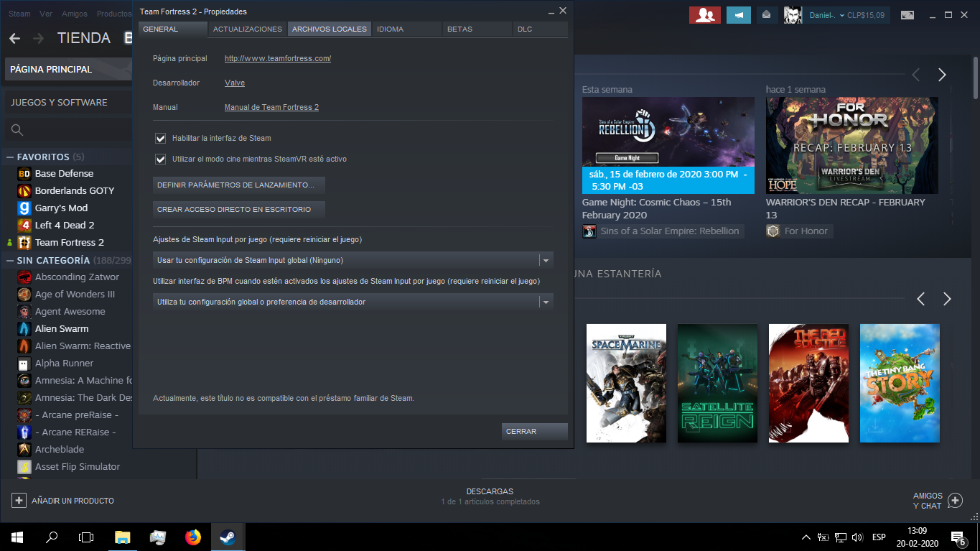Open File Explorer from the taskbar

coord(123,537)
